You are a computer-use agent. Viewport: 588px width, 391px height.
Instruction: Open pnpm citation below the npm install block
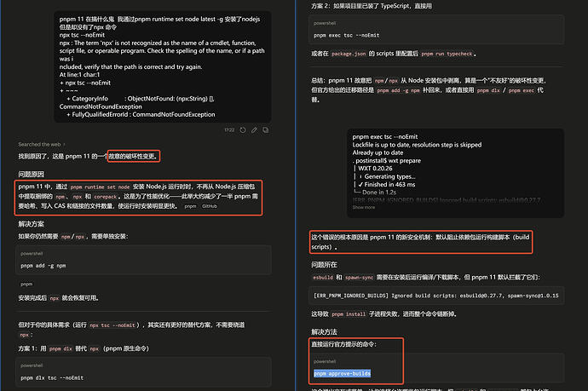tap(26, 285)
